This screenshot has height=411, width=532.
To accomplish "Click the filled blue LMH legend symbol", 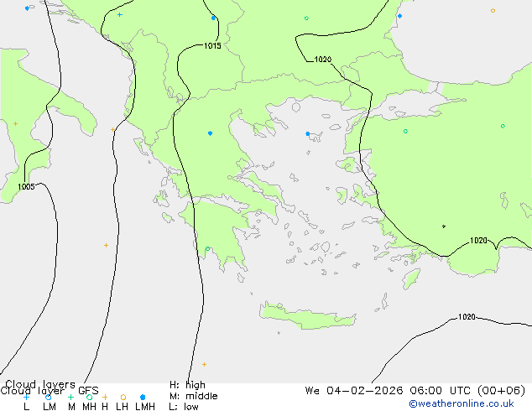I will (143, 397).
